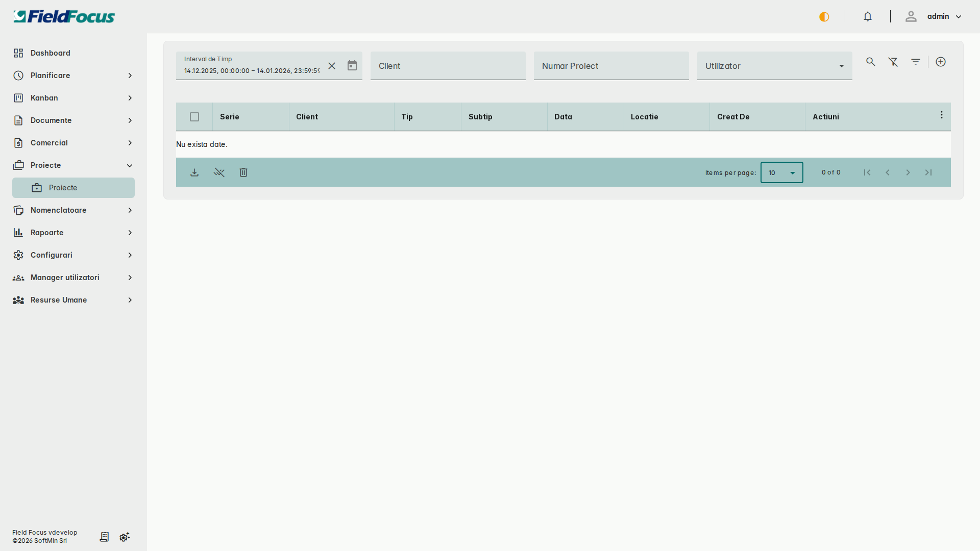Screen dimensions: 980x551
Task: Expand the Planificare sidebar section
Action: (x=73, y=75)
